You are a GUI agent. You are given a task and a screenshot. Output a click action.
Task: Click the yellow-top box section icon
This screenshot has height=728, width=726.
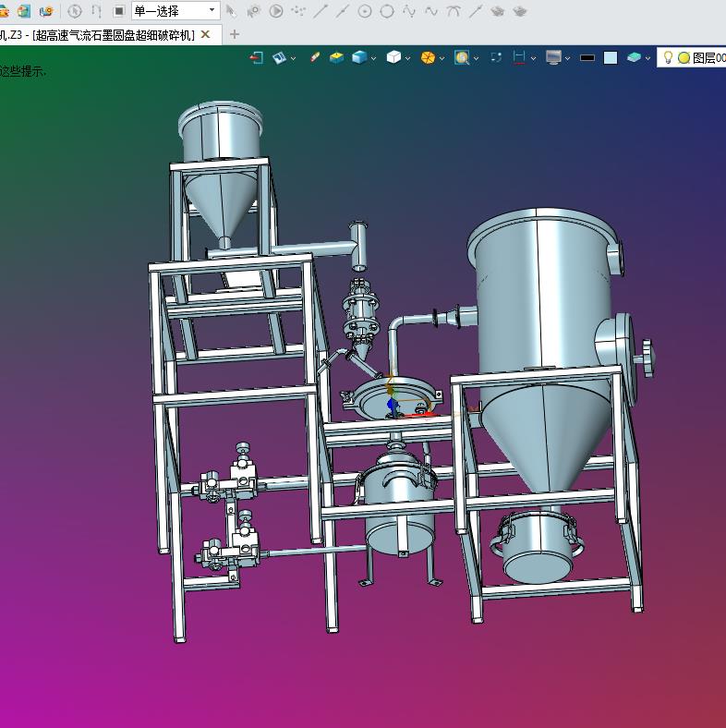[336, 57]
